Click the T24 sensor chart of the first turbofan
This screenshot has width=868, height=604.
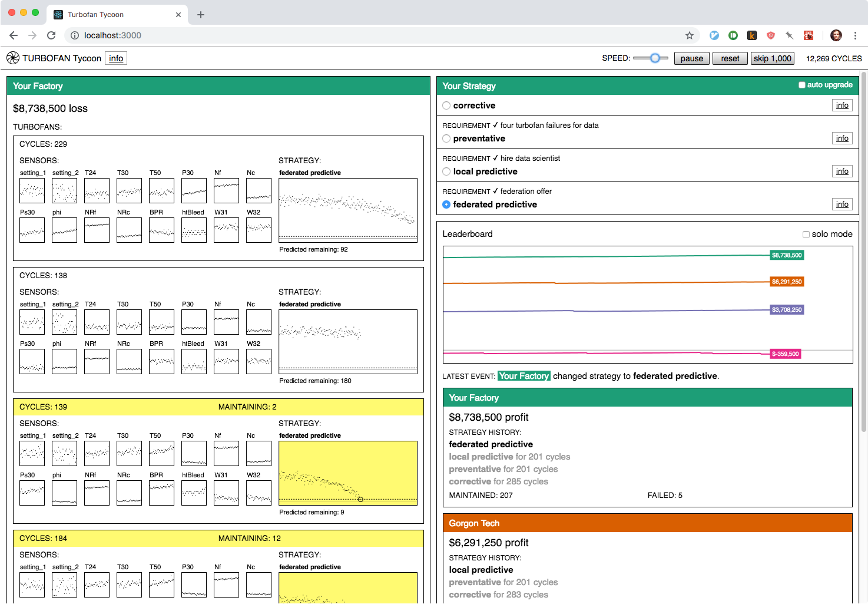(97, 191)
